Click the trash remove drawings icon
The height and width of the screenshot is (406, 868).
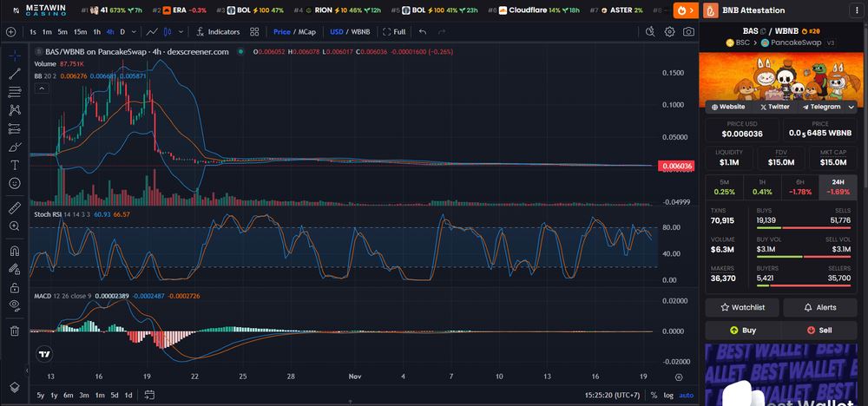click(15, 331)
